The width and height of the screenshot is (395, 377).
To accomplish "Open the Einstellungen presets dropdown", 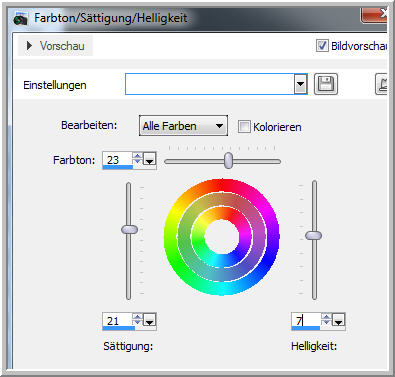I will click(301, 84).
